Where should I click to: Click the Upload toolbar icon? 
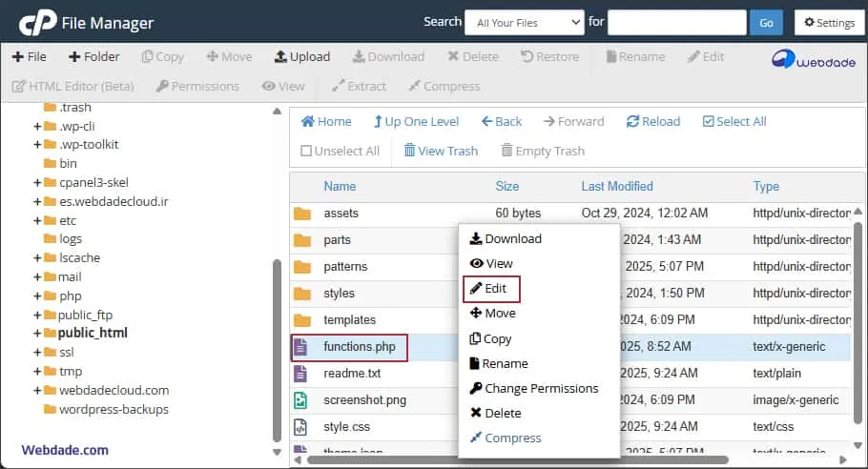(x=280, y=56)
